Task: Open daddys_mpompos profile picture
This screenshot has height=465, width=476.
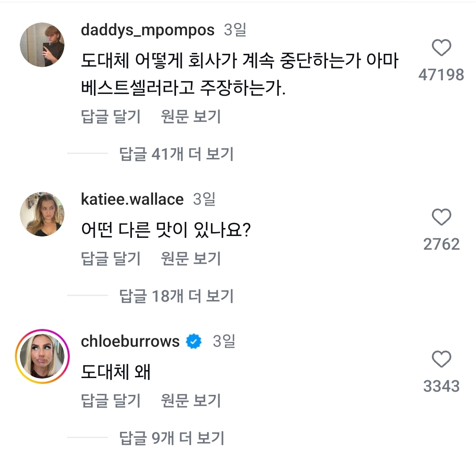Action: 42,45
